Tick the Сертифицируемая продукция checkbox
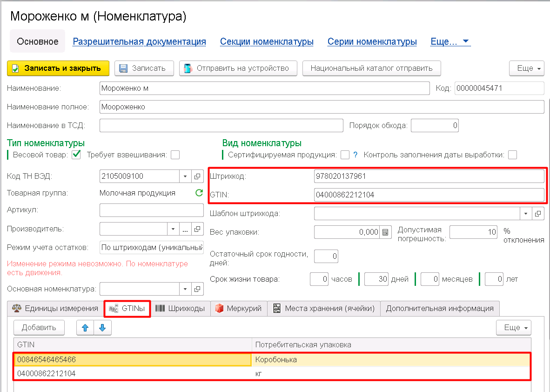 point(345,155)
